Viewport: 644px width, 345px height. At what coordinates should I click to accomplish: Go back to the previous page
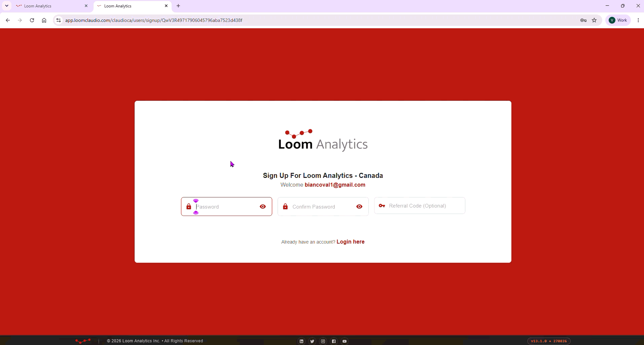pos(8,20)
